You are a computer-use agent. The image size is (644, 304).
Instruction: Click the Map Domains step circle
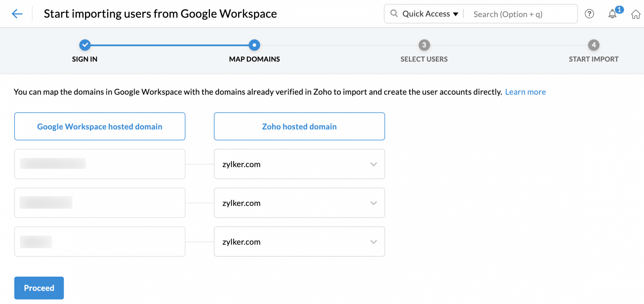pyautogui.click(x=254, y=45)
